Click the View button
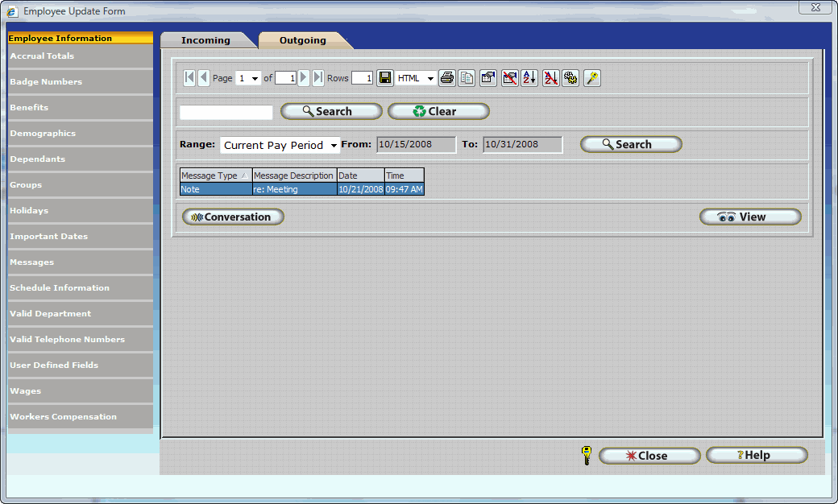This screenshot has height=504, width=838. [750, 217]
